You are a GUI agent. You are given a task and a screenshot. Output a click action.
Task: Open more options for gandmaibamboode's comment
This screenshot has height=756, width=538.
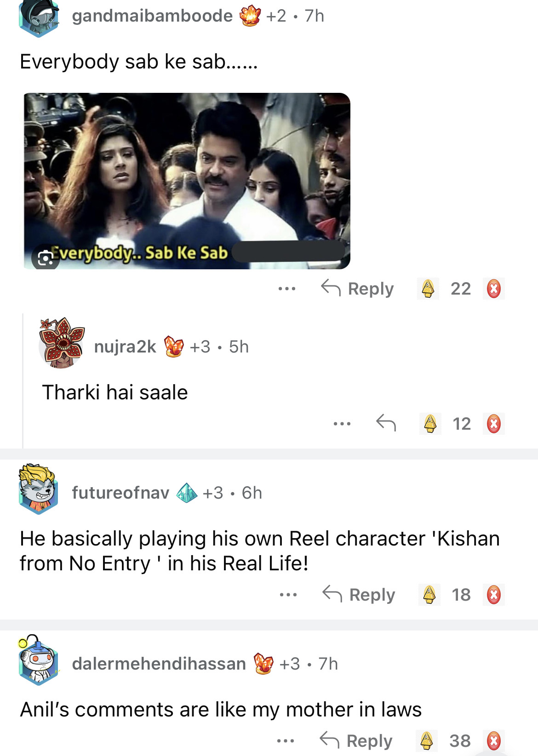287,289
